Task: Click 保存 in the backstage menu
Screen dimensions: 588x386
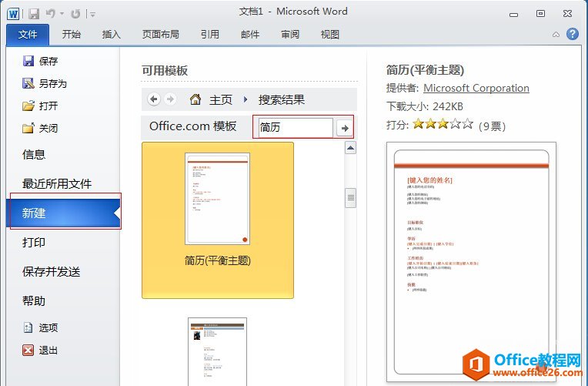Action: point(41,61)
